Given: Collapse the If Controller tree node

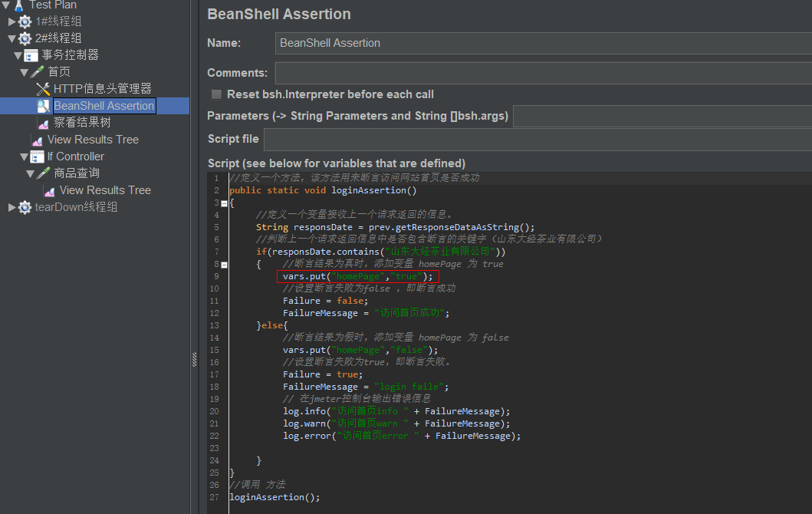Looking at the screenshot, I should pos(24,157).
